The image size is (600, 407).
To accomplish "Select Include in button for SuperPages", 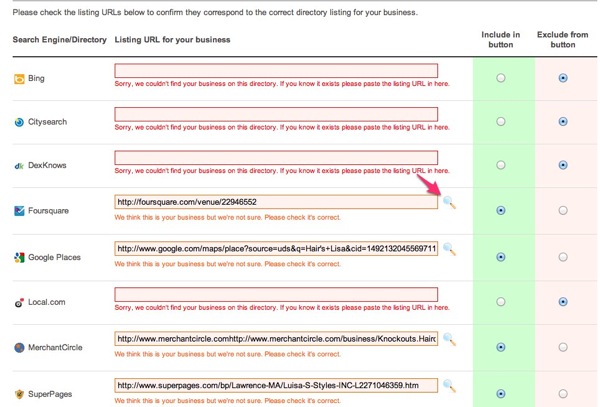I will (501, 394).
